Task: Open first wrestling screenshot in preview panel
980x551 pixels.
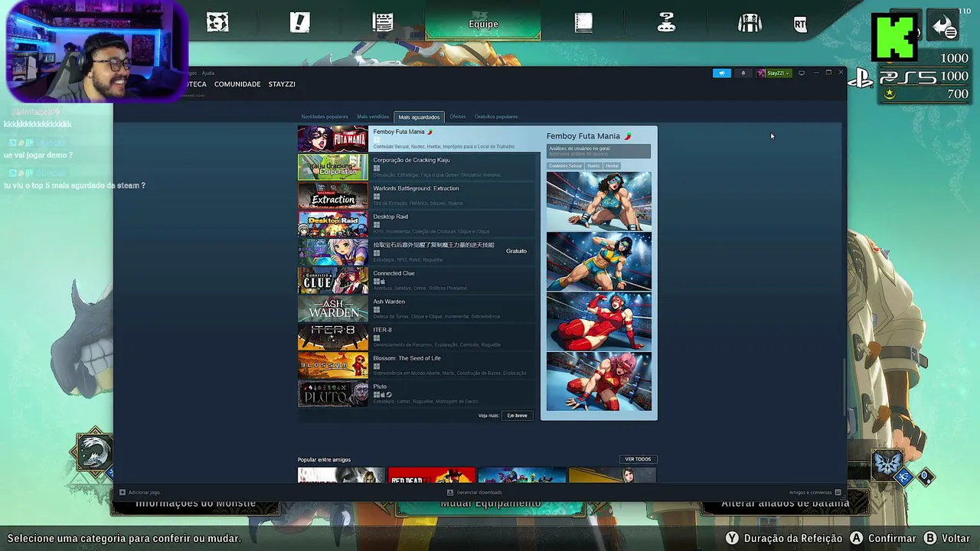Action: (599, 201)
